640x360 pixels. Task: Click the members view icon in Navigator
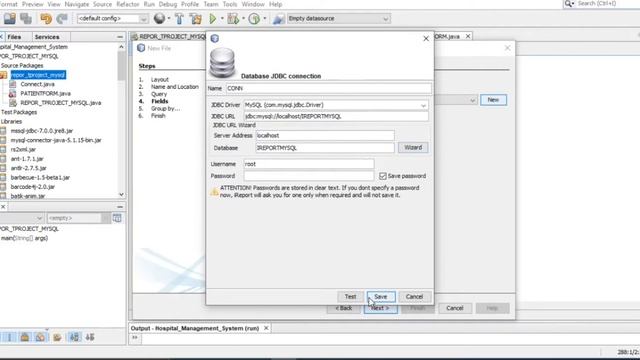(x=117, y=218)
